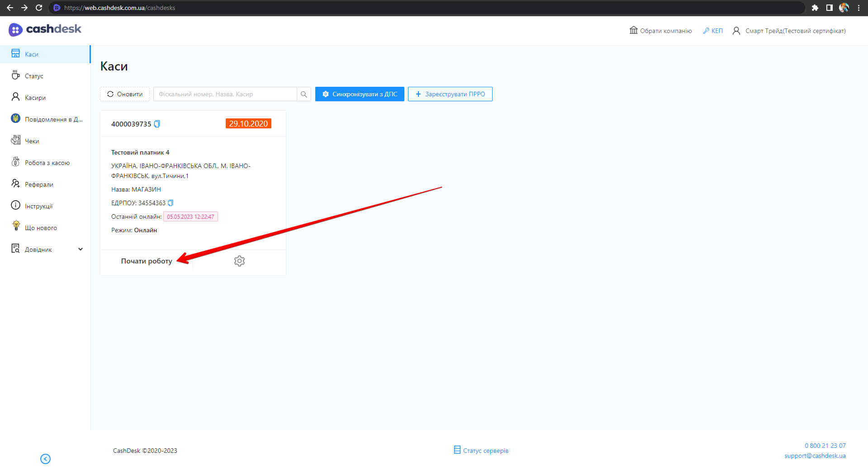868x470 pixels.
Task: Go to Касири section in sidebar
Action: point(35,98)
